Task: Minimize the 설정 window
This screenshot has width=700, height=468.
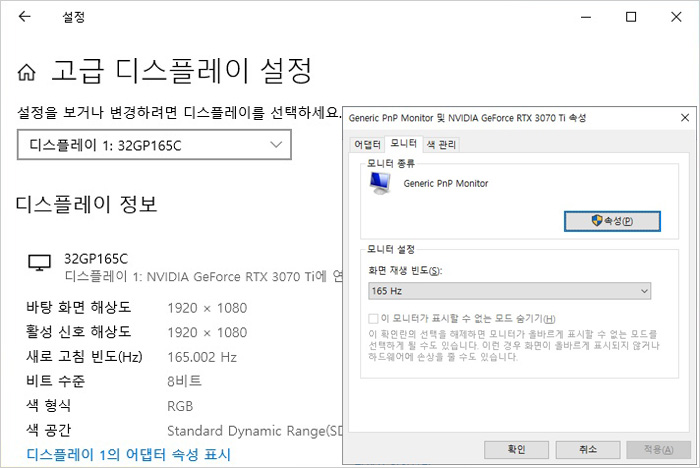Action: (x=584, y=17)
